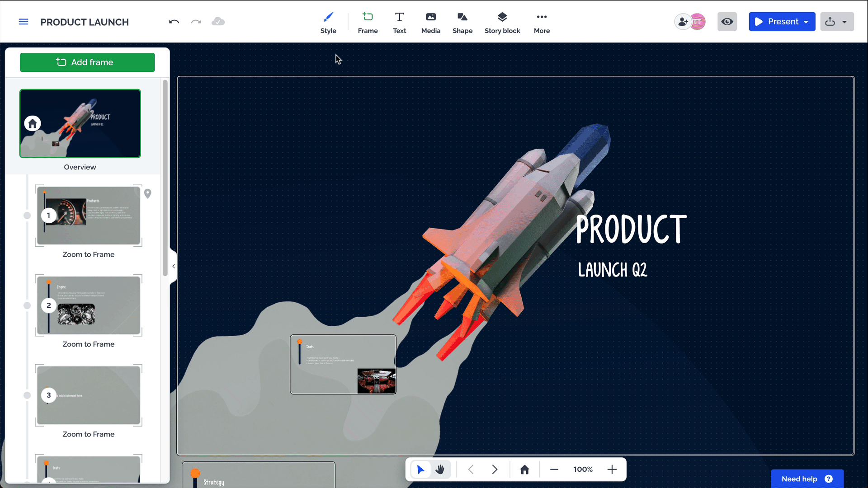This screenshot has width=868, height=488.
Task: Select the Overview frame thumbnail
Action: [x=80, y=123]
